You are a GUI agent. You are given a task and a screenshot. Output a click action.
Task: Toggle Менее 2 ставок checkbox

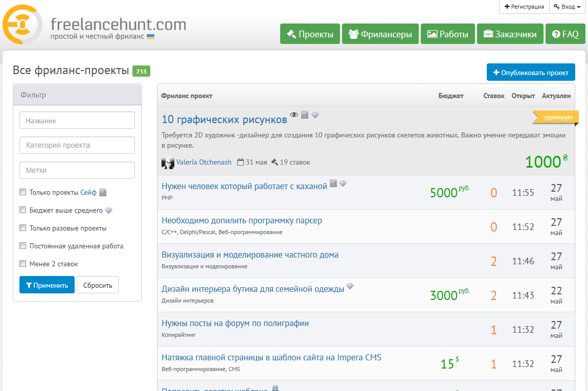coord(22,264)
